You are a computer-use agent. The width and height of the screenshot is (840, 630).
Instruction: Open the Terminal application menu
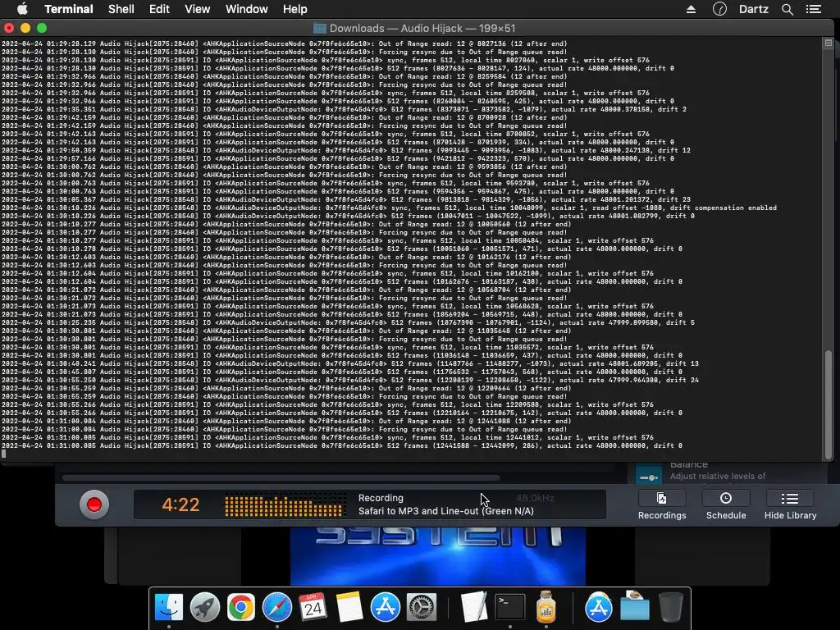69,9
